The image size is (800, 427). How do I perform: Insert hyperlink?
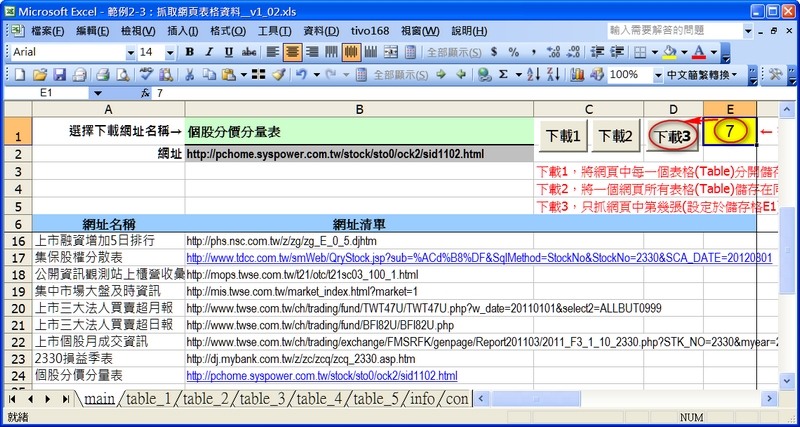tap(484, 76)
